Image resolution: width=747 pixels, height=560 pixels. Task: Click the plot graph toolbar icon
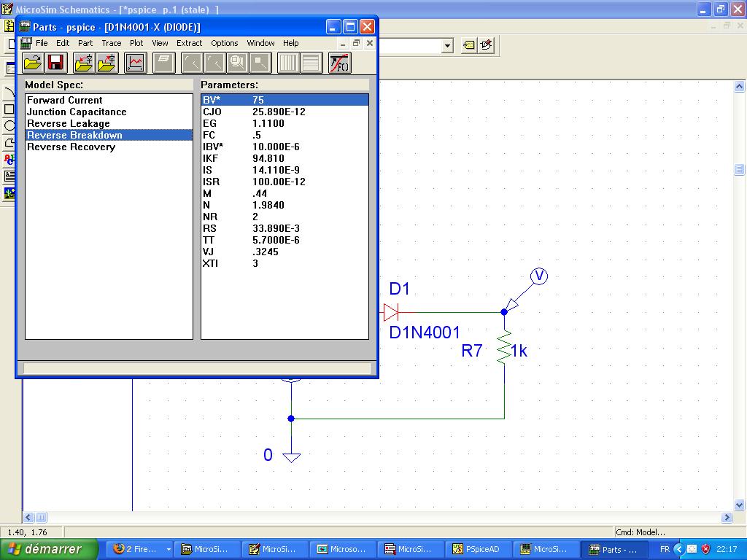click(x=136, y=63)
